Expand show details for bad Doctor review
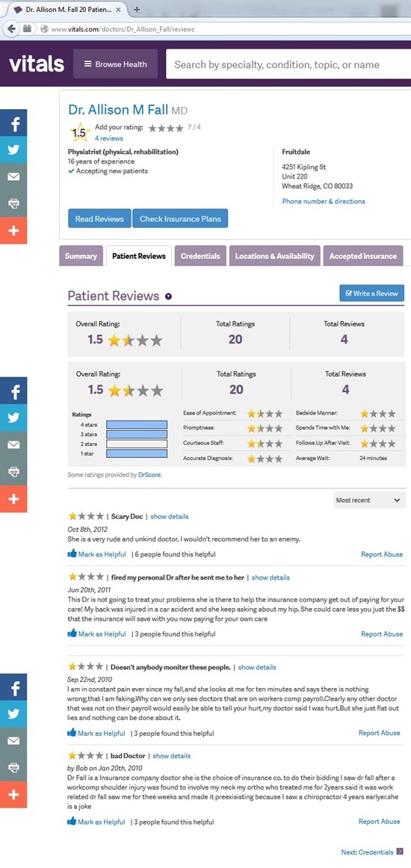 click(x=172, y=756)
